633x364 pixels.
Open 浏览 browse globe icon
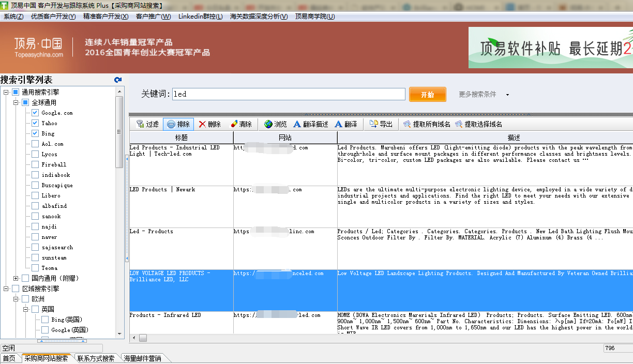pos(268,124)
